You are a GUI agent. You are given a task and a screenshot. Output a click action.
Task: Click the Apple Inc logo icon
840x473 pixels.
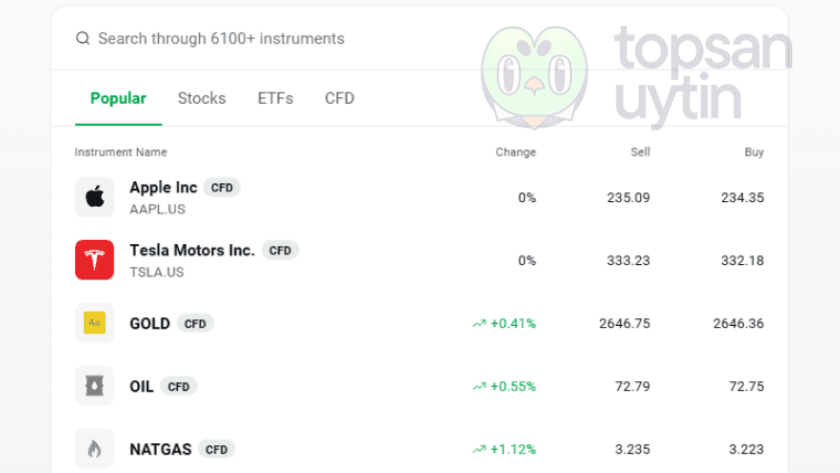(x=95, y=197)
